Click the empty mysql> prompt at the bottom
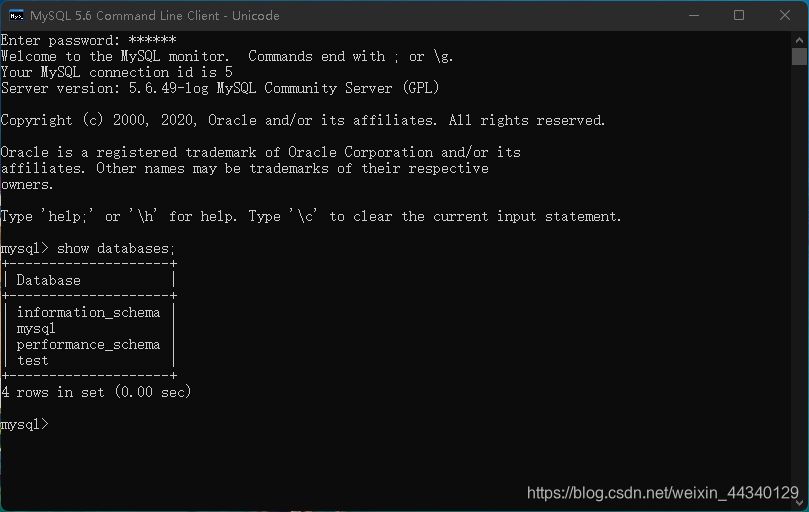Screen dimensions: 809x512 pyautogui.click(x=24, y=424)
